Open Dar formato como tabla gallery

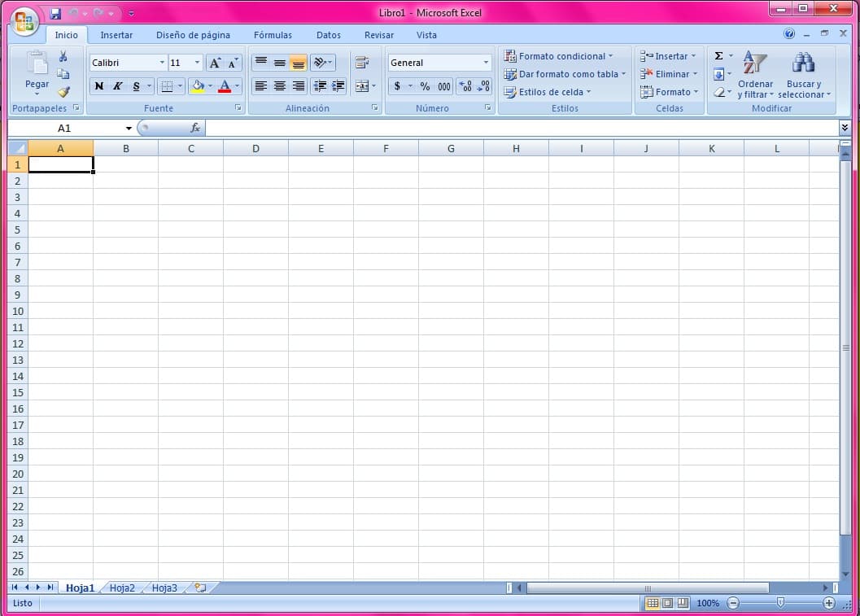point(565,74)
